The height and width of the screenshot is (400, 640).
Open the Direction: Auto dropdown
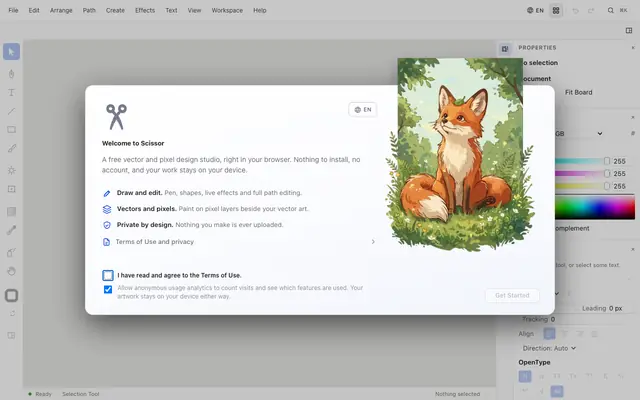(x=549, y=348)
